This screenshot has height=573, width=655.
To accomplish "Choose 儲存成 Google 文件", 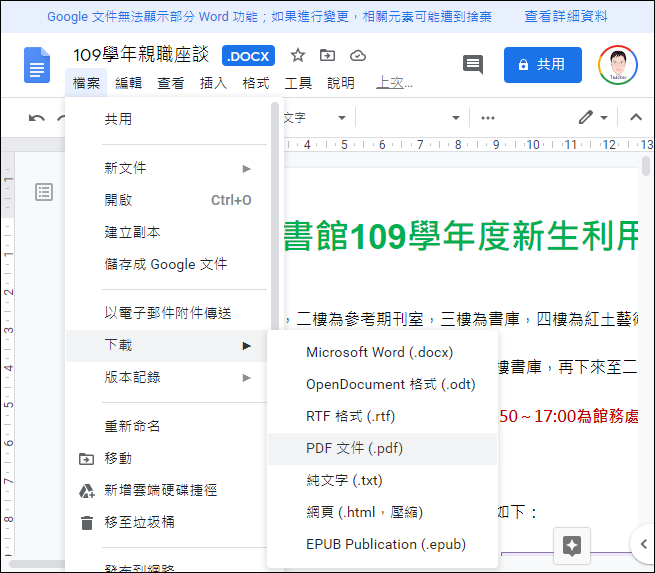I will (x=167, y=264).
